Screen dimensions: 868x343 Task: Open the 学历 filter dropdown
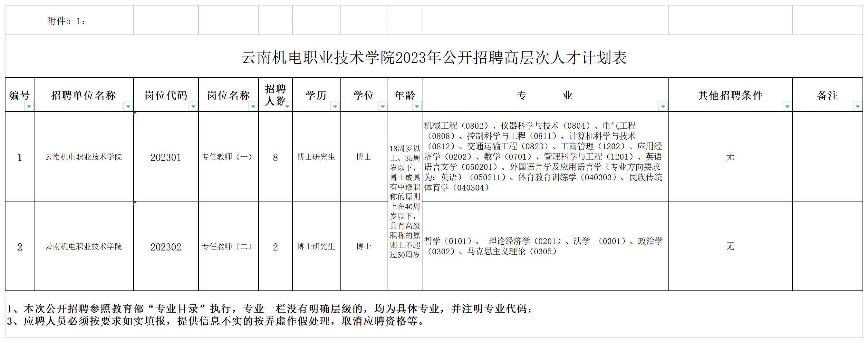pos(335,107)
